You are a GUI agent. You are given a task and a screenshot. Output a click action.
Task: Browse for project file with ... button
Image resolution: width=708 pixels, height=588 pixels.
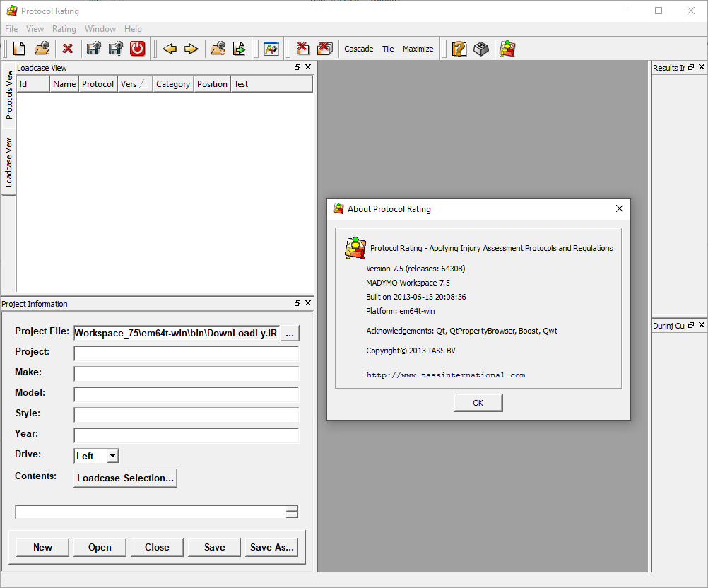click(x=290, y=334)
